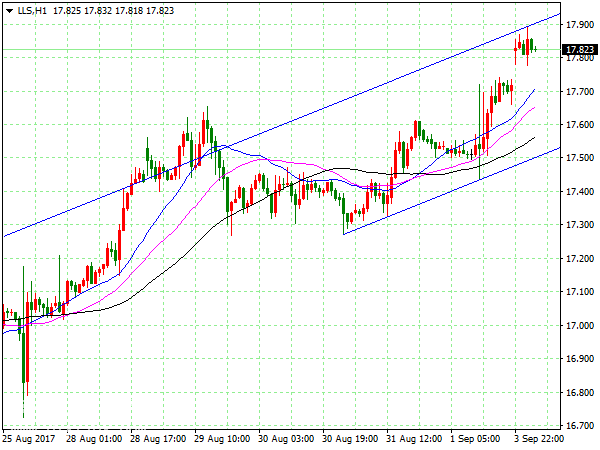600x450 pixels.
Task: Click the 17.600 price axis label
Action: [580, 125]
